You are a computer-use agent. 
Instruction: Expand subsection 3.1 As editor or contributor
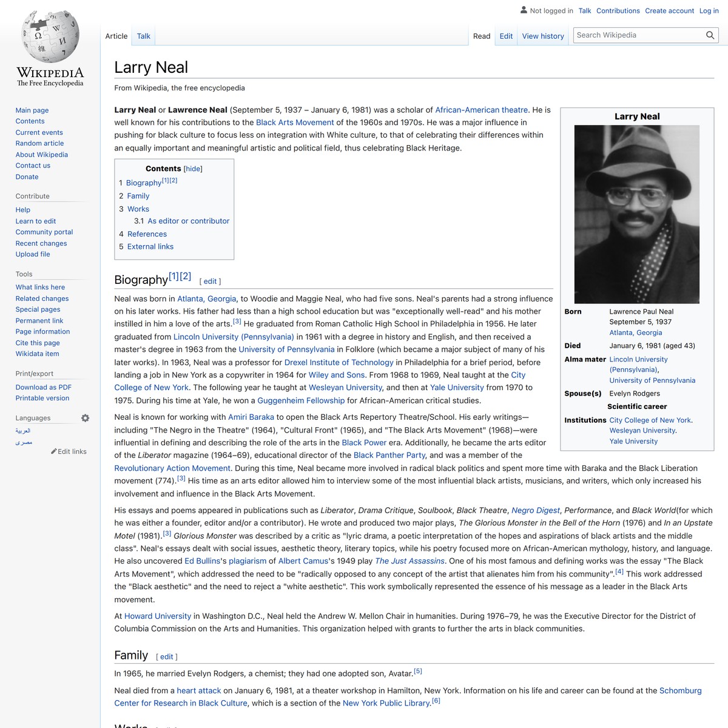pos(188,221)
